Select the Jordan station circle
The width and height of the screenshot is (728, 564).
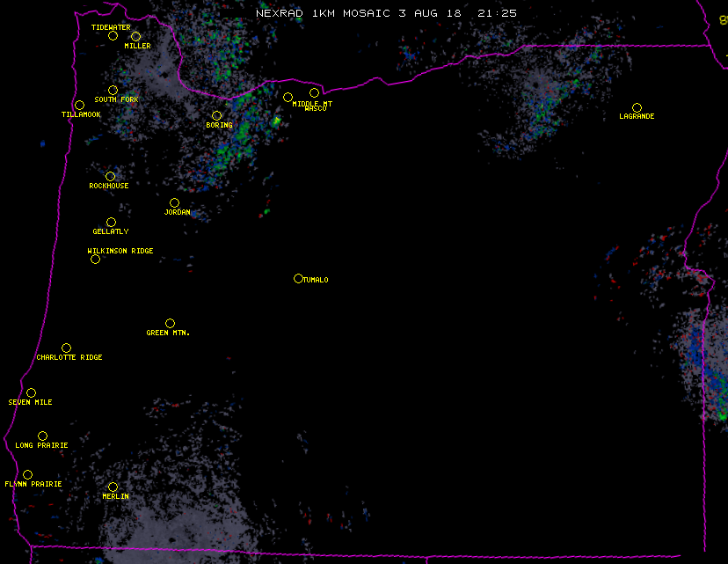(x=174, y=203)
